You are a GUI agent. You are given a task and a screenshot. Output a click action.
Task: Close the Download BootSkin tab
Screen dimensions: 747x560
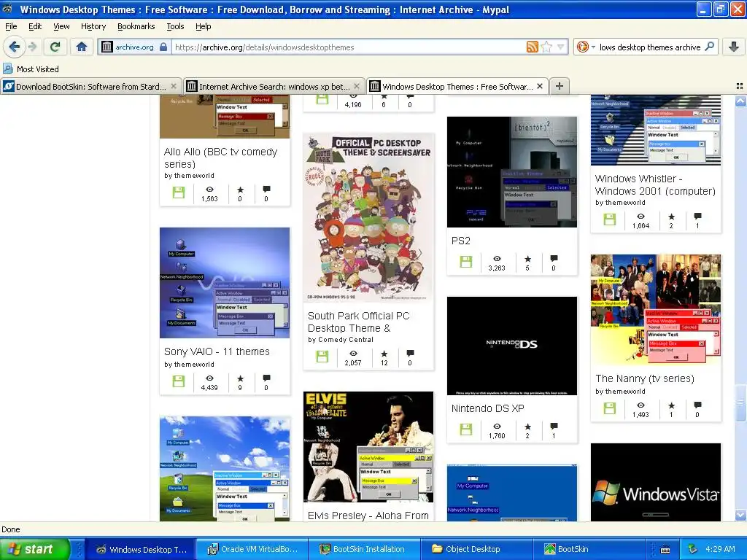pyautogui.click(x=174, y=86)
